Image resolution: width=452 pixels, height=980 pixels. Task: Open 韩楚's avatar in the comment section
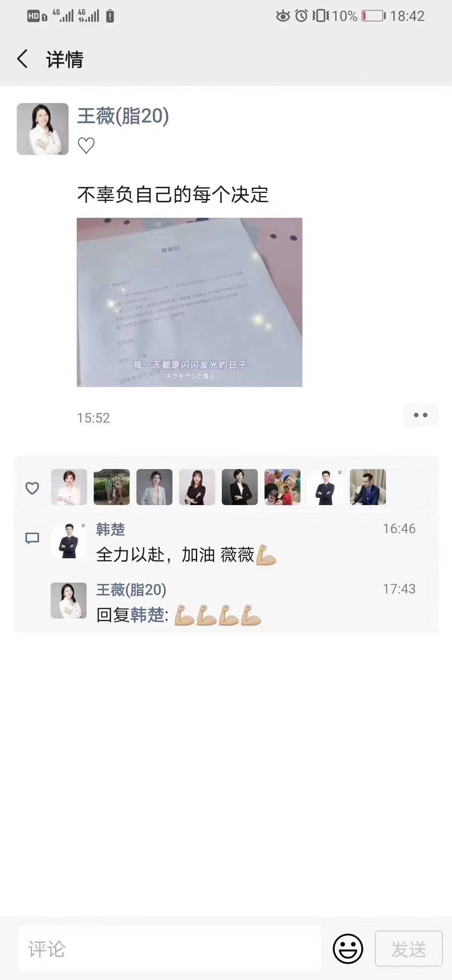click(69, 541)
